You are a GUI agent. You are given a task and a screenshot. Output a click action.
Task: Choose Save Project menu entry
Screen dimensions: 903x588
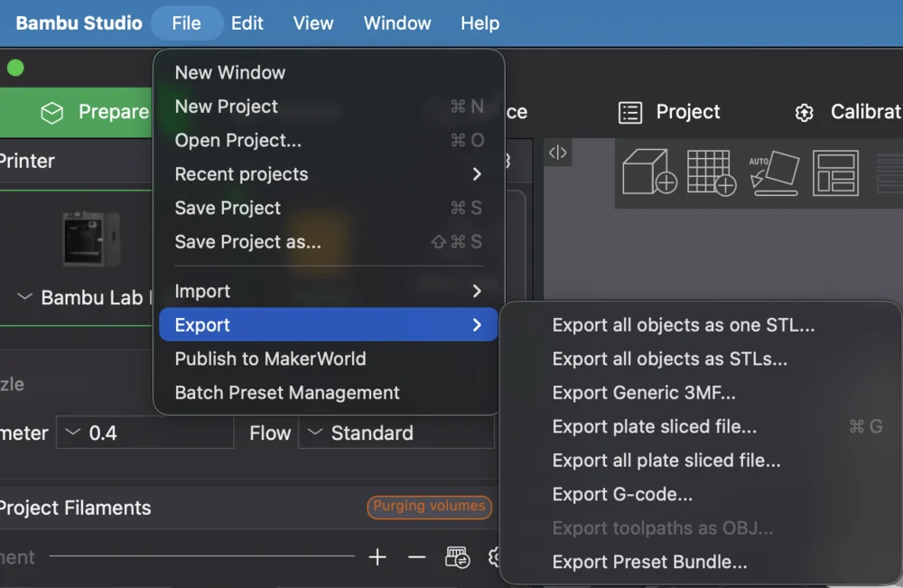(329, 208)
